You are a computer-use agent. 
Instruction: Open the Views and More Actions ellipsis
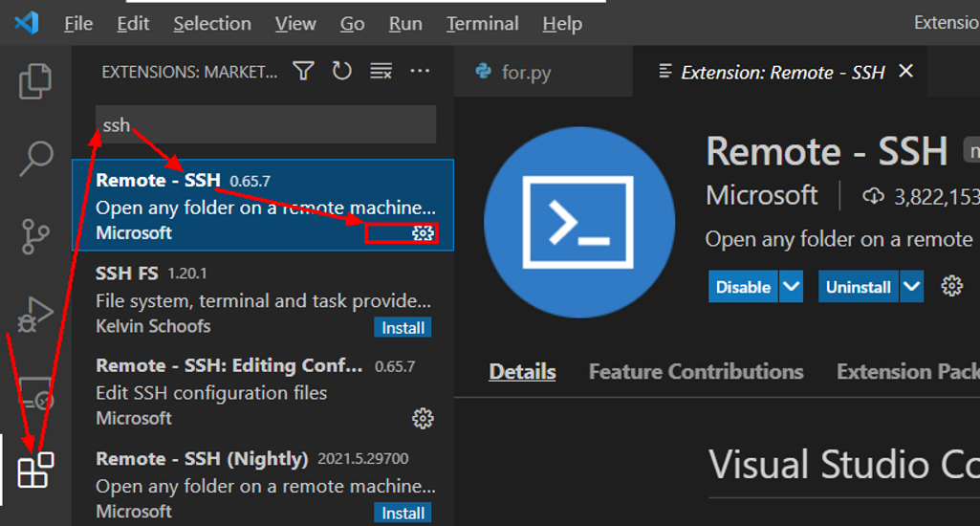(420, 71)
